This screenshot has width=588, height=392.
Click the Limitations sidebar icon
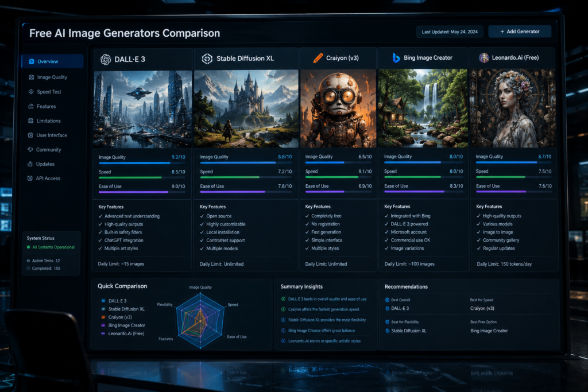coord(31,121)
